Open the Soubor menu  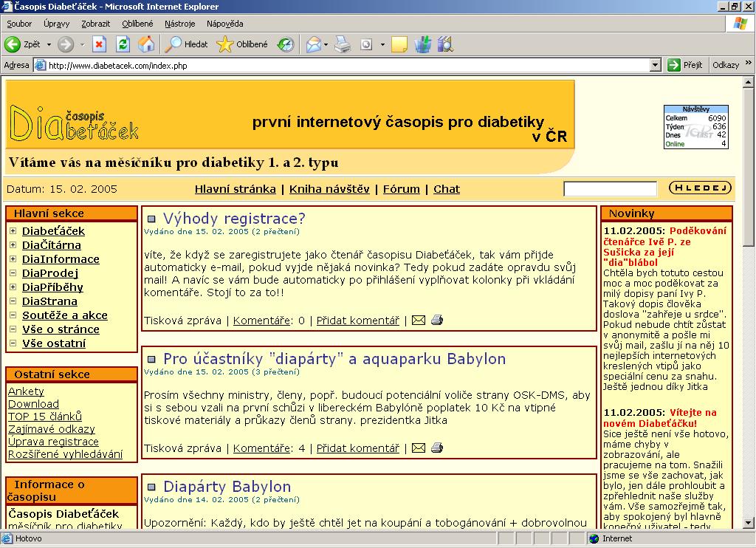tap(19, 24)
